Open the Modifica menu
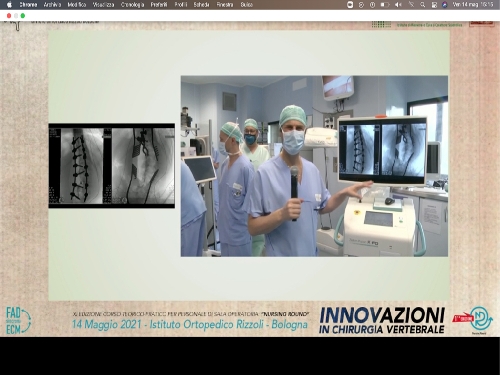This screenshot has width=500, height=375. (77, 5)
